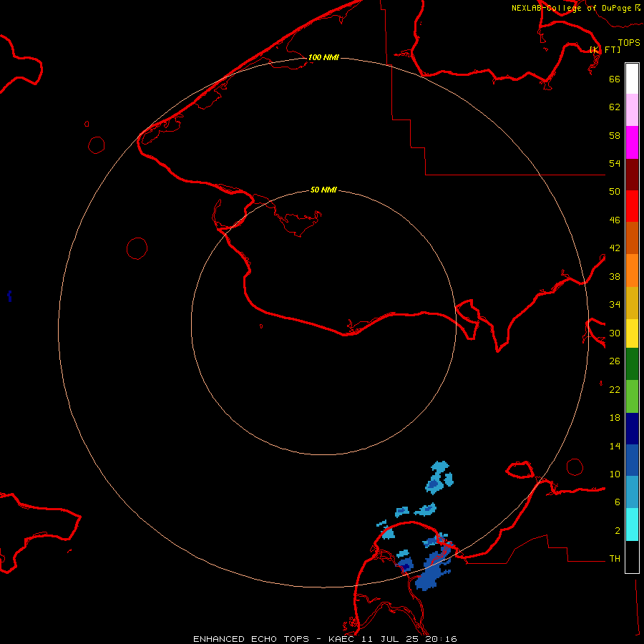Click the magenta legend swatch
The image size is (644, 644).
[x=632, y=142]
